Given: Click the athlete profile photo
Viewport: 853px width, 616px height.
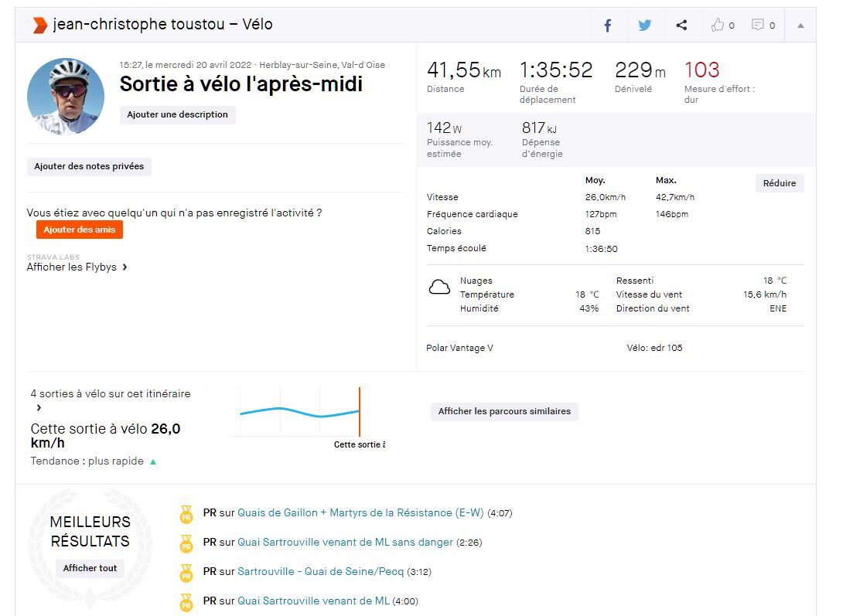Looking at the screenshot, I should point(66,96).
